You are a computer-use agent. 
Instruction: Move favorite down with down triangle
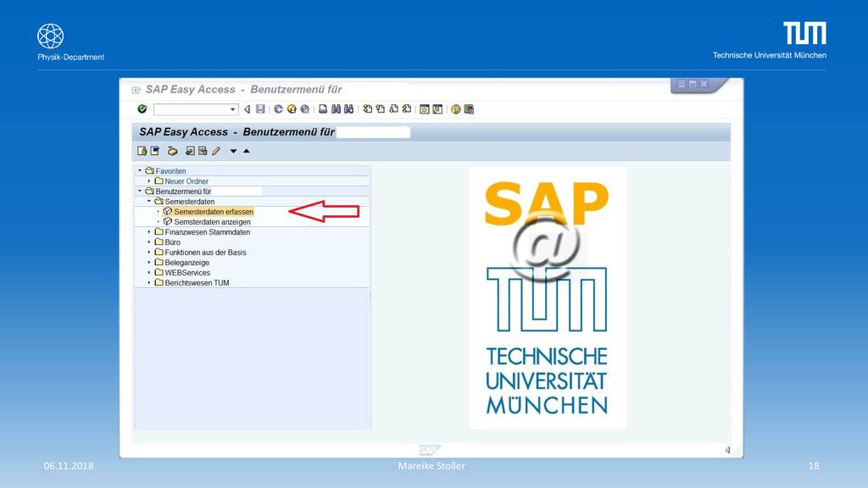(234, 151)
